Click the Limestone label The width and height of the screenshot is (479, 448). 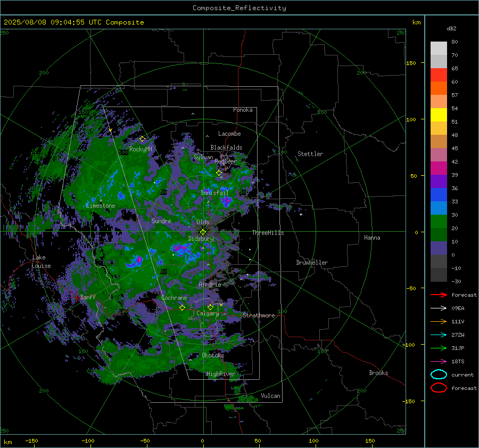coord(101,206)
